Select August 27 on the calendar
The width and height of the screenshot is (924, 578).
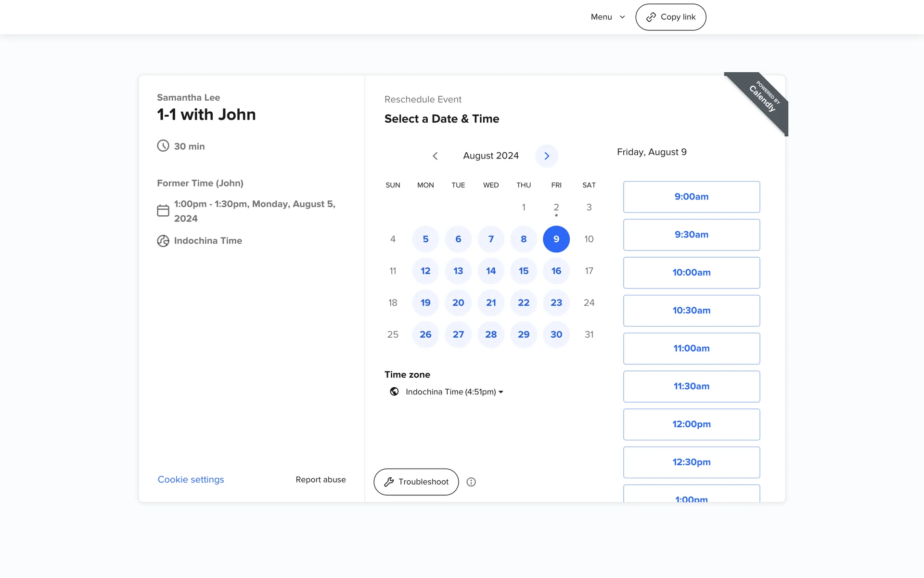click(x=458, y=334)
